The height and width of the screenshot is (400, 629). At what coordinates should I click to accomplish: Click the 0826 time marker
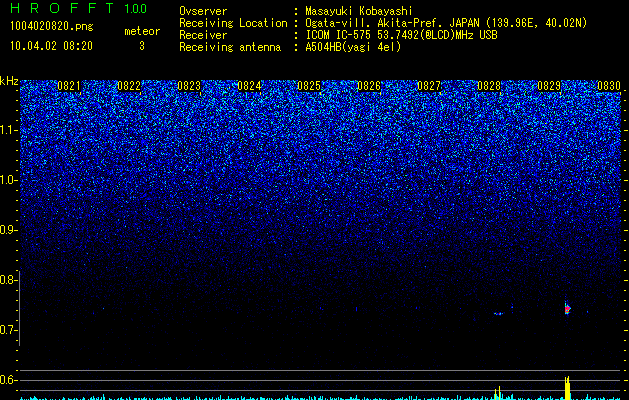[x=369, y=86]
